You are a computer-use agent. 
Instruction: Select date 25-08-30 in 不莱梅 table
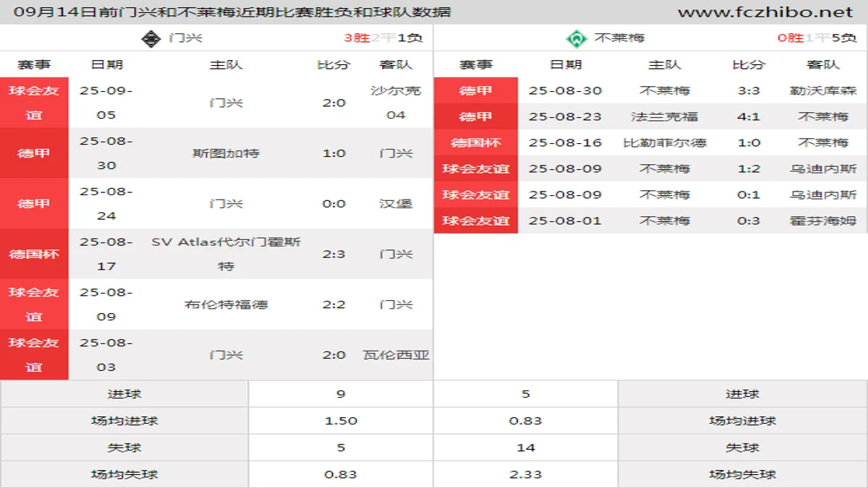pos(565,90)
